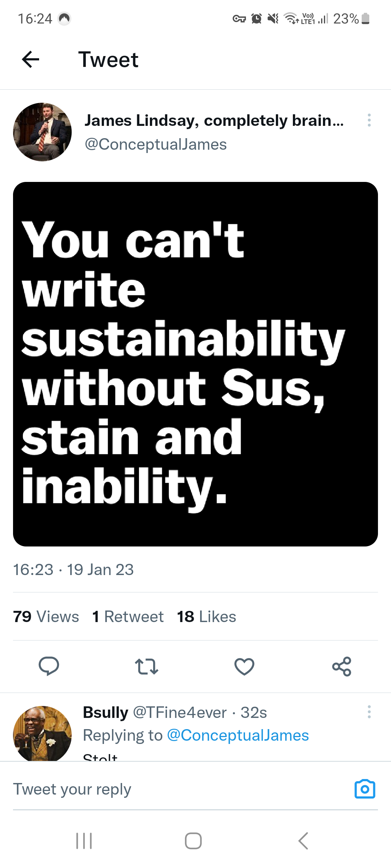The width and height of the screenshot is (391, 868).
Task: Tap the back arrow in header
Action: coord(31,60)
